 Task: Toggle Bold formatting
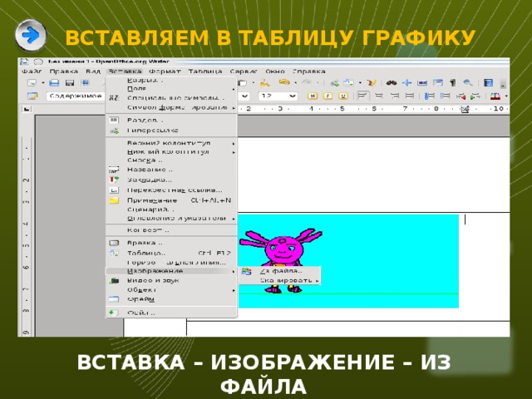click(313, 96)
